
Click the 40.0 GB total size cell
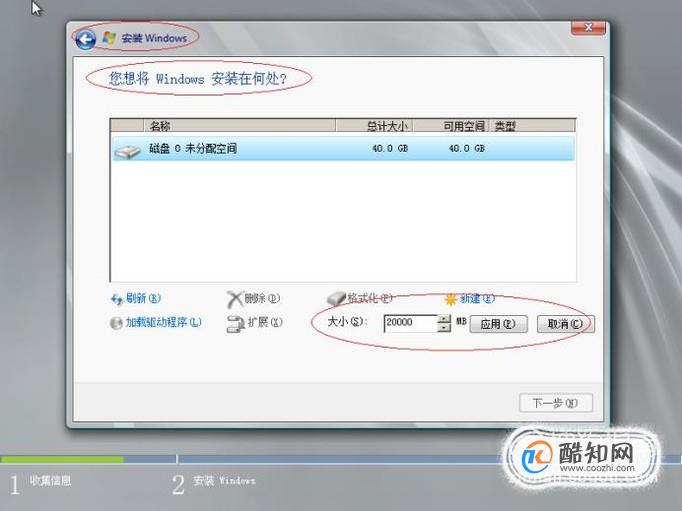click(390, 148)
